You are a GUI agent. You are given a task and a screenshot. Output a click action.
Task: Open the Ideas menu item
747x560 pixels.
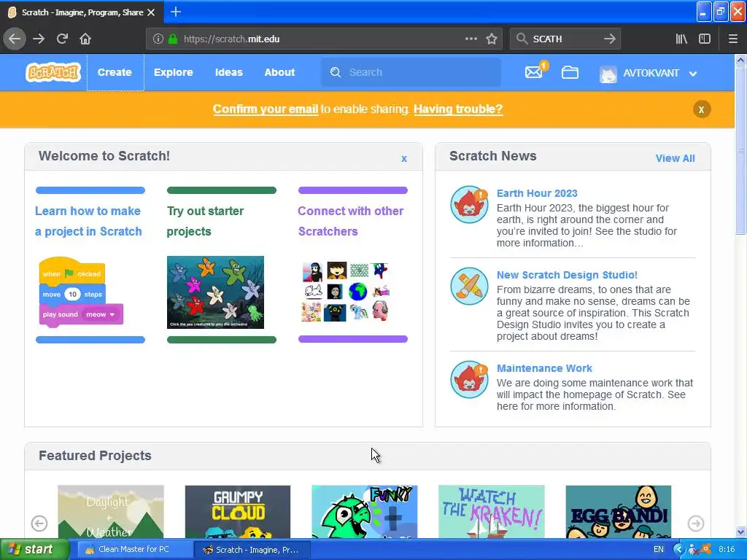228,72
